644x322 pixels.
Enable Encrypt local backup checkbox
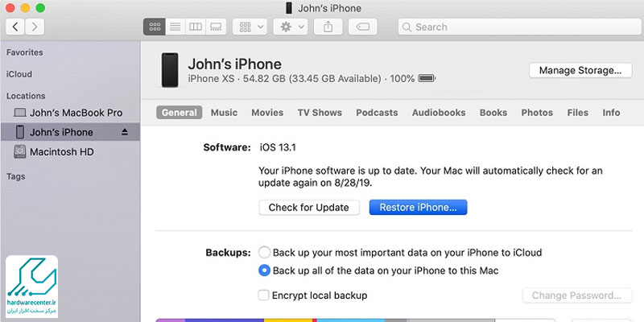tap(264, 295)
